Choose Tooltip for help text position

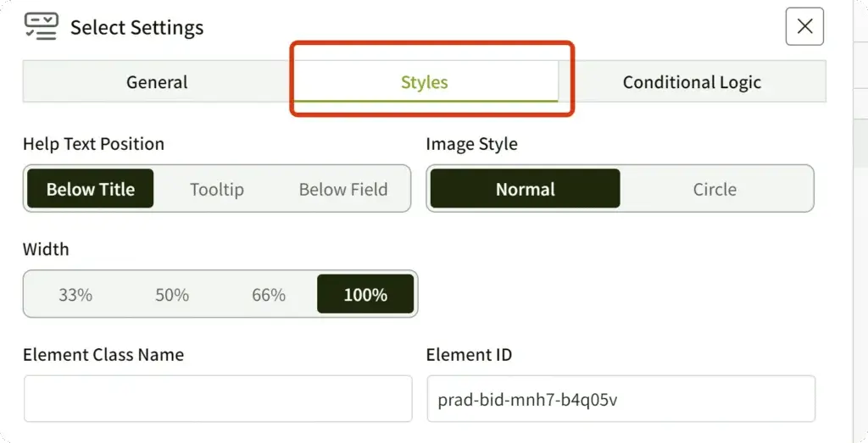coord(217,189)
